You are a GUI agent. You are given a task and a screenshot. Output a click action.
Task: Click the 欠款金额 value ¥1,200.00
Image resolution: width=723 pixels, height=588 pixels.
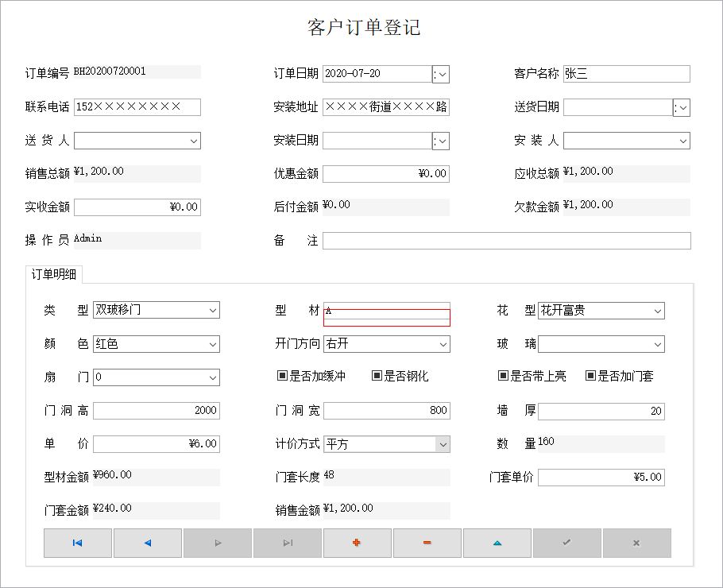coord(589,204)
